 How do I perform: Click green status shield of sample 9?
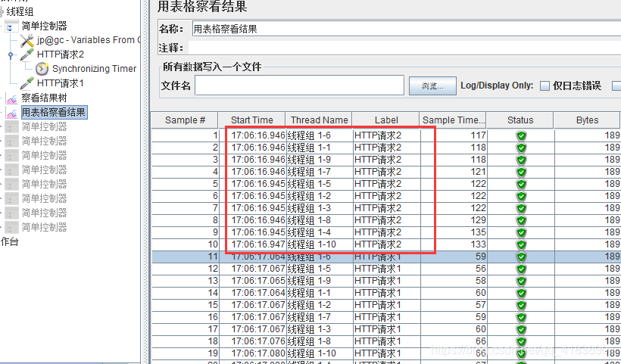tap(521, 232)
